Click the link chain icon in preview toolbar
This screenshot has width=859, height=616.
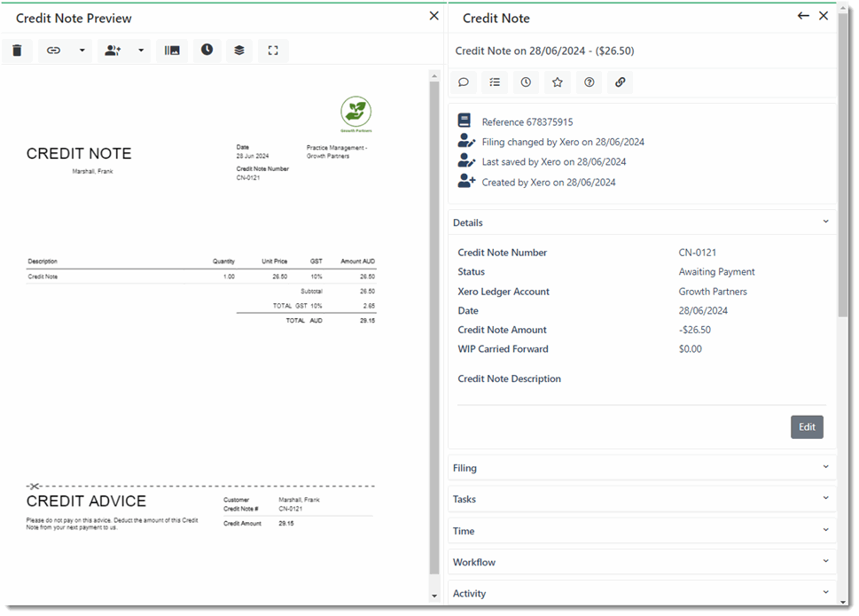pos(53,51)
